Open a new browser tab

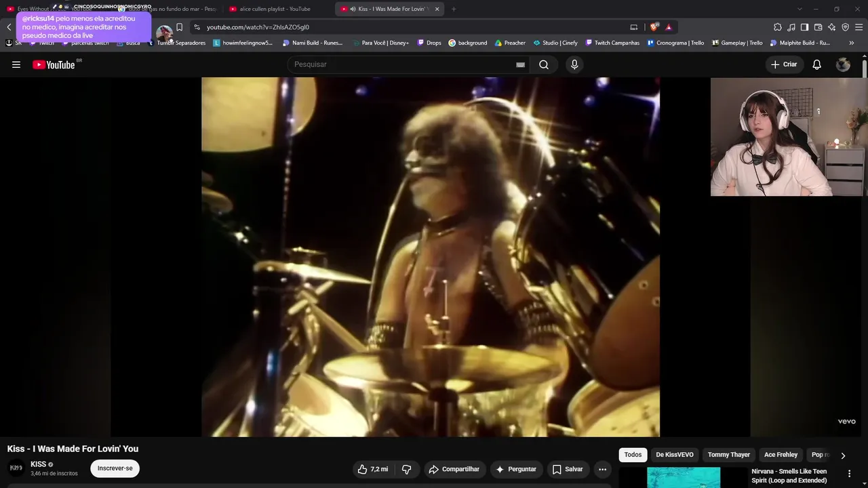coord(454,9)
